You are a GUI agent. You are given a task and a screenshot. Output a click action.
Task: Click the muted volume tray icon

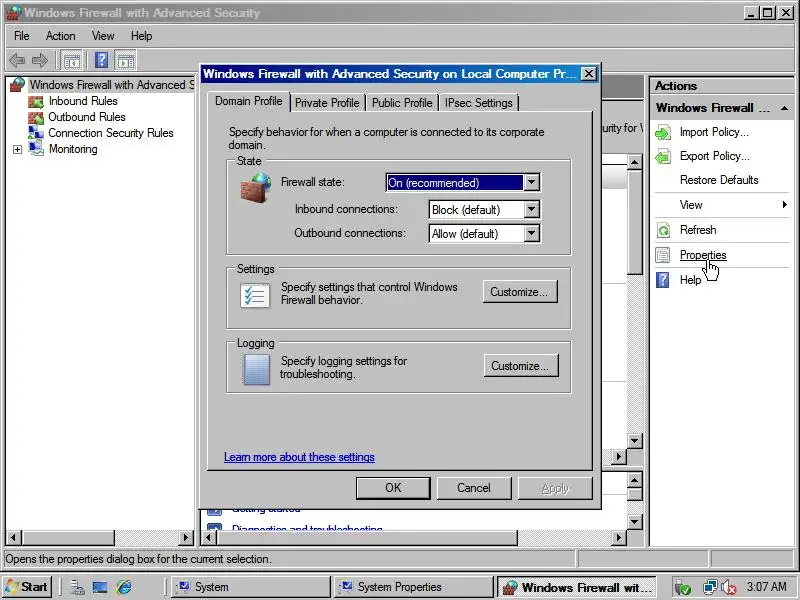coord(730,588)
